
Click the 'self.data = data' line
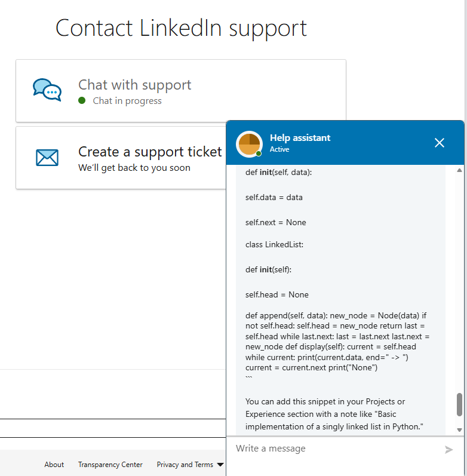pyautogui.click(x=274, y=198)
